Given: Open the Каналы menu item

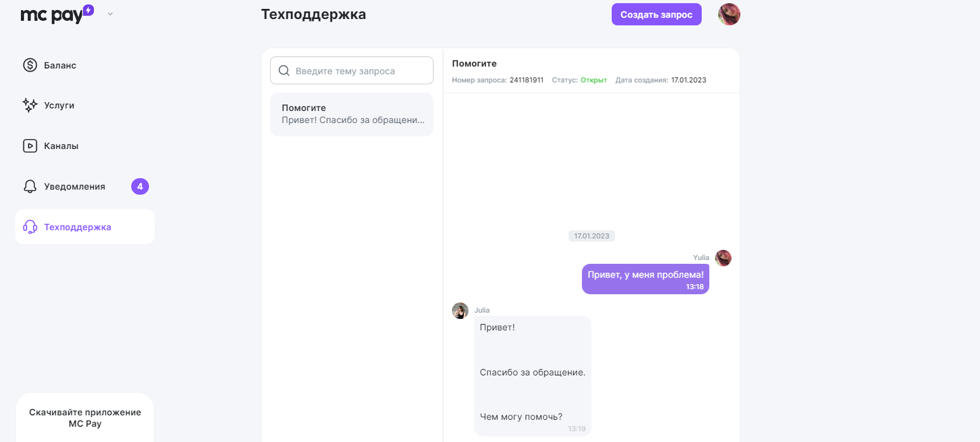Looking at the screenshot, I should tap(61, 146).
